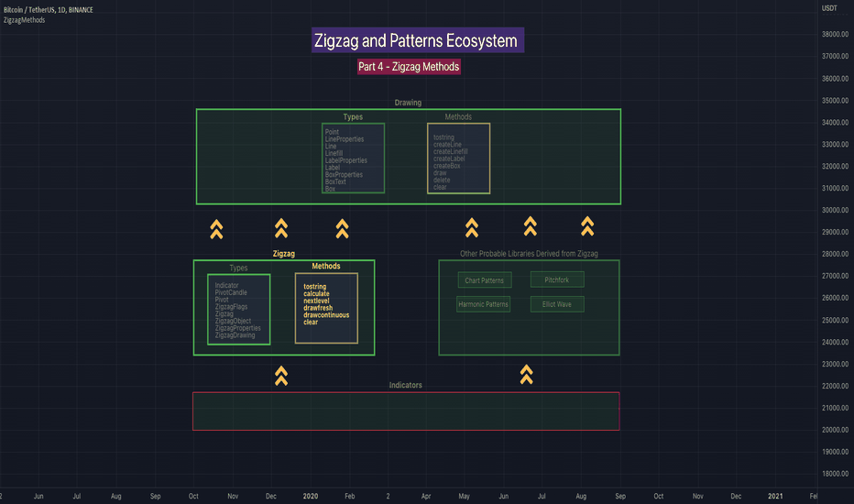
Task: Click 'createLabel' in the Drawing methods list
Action: click(x=449, y=159)
